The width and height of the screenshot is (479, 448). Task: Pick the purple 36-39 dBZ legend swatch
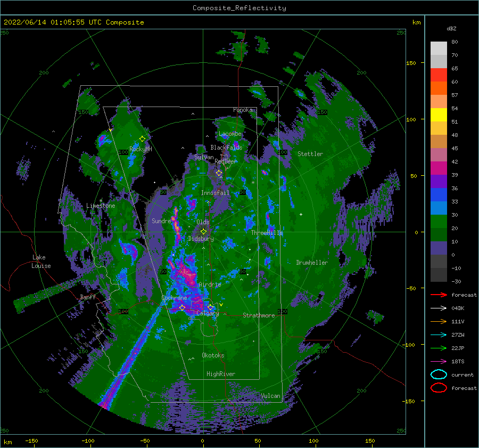click(439, 182)
